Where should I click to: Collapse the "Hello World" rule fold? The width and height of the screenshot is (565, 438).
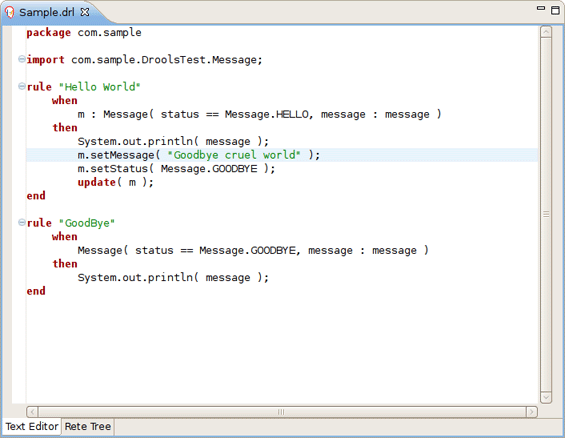22,86
